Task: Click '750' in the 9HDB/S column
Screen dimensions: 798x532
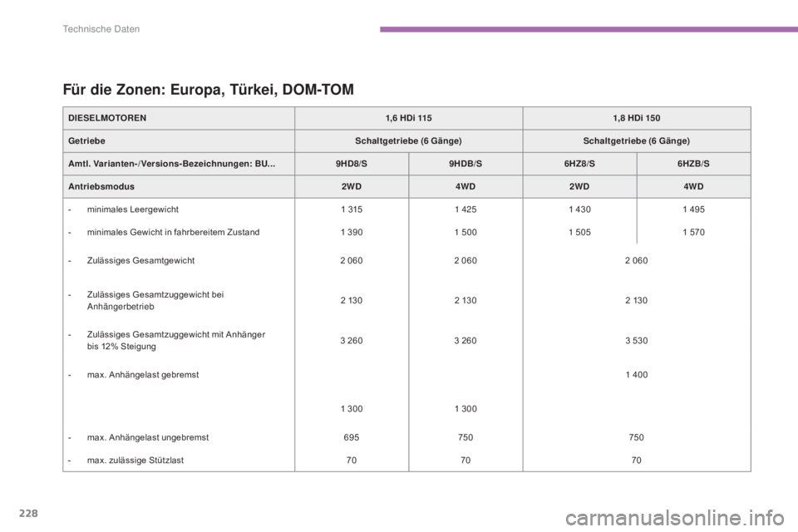Action: click(465, 437)
